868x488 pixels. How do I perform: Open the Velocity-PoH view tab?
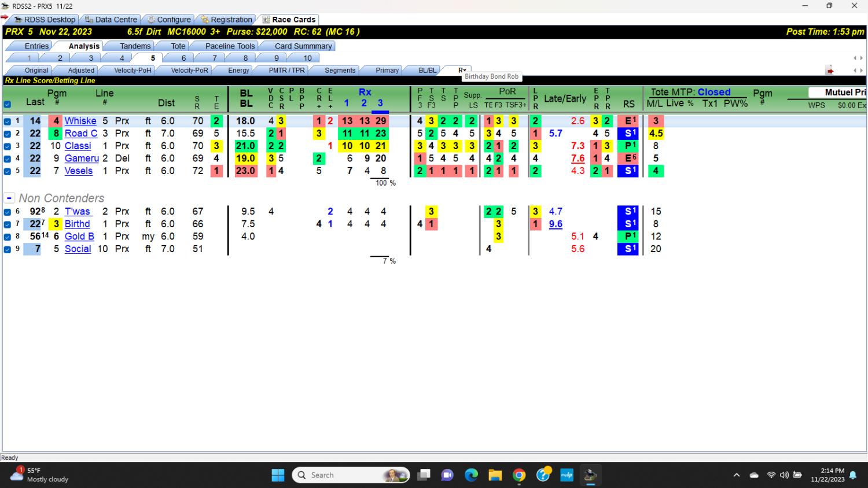point(133,70)
